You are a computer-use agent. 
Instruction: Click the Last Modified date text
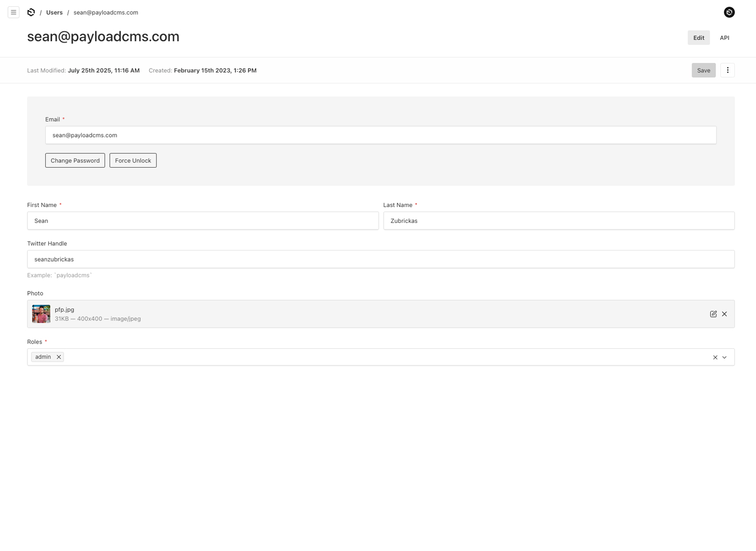click(103, 70)
